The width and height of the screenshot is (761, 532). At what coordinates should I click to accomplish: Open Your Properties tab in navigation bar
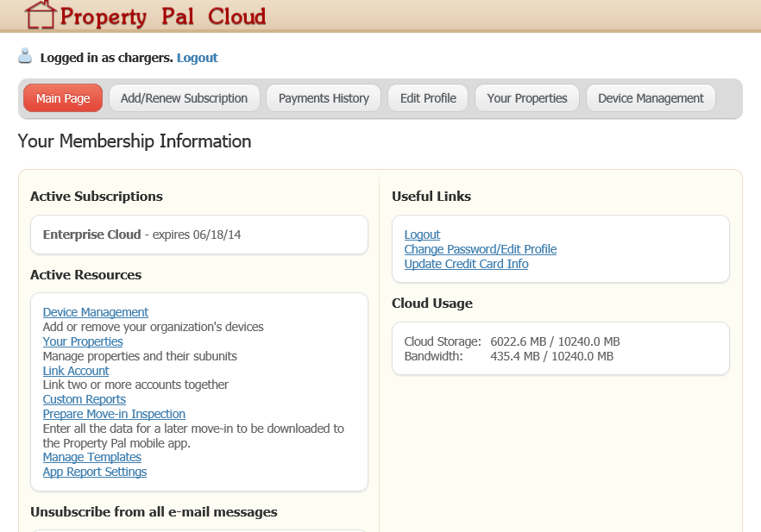pyautogui.click(x=527, y=98)
